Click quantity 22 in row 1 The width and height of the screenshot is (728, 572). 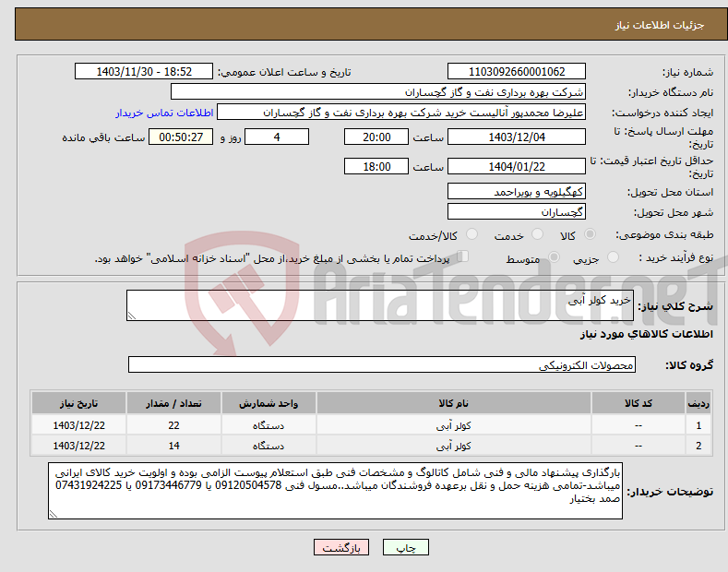click(173, 425)
